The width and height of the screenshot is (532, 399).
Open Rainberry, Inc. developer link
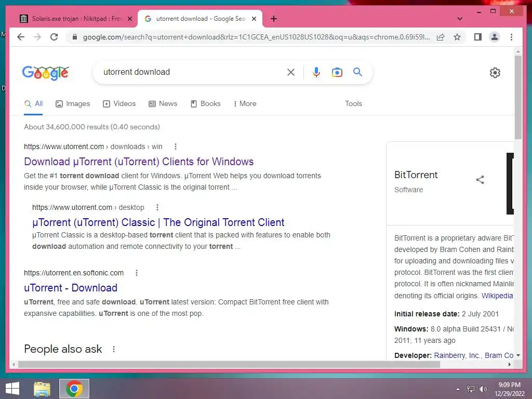458,355
